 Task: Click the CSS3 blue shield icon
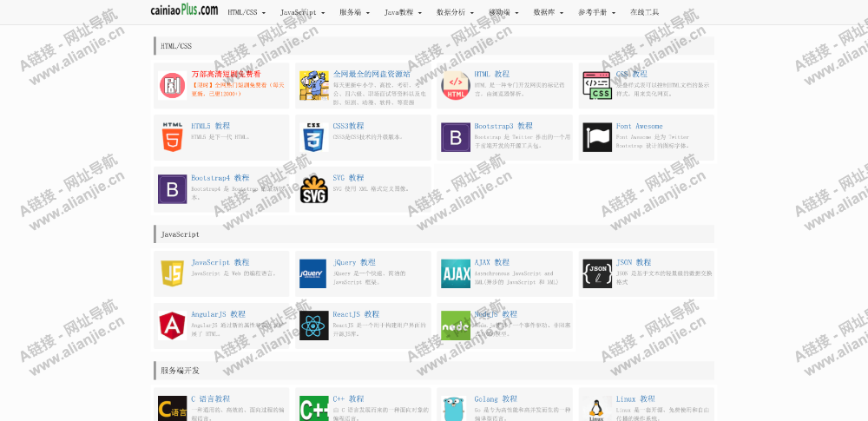coord(314,137)
